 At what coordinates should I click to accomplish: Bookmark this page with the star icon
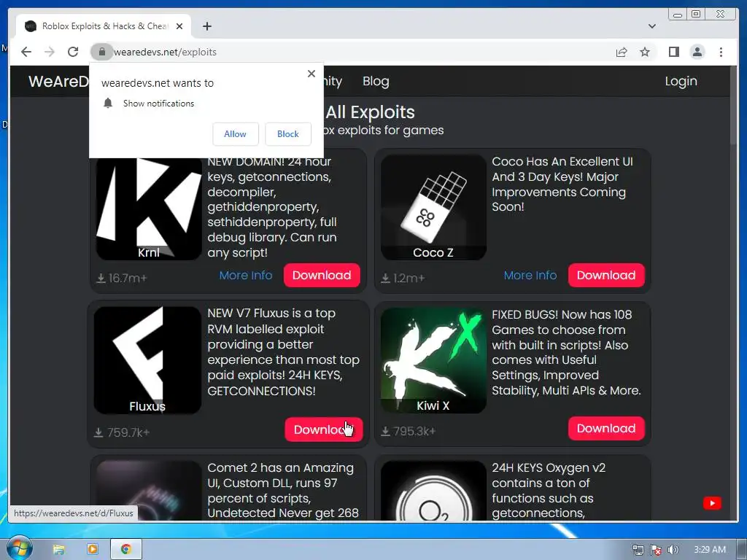click(x=645, y=52)
